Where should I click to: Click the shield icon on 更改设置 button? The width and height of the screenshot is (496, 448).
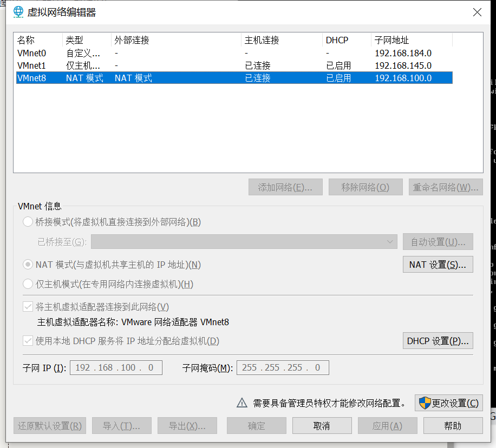(x=425, y=403)
